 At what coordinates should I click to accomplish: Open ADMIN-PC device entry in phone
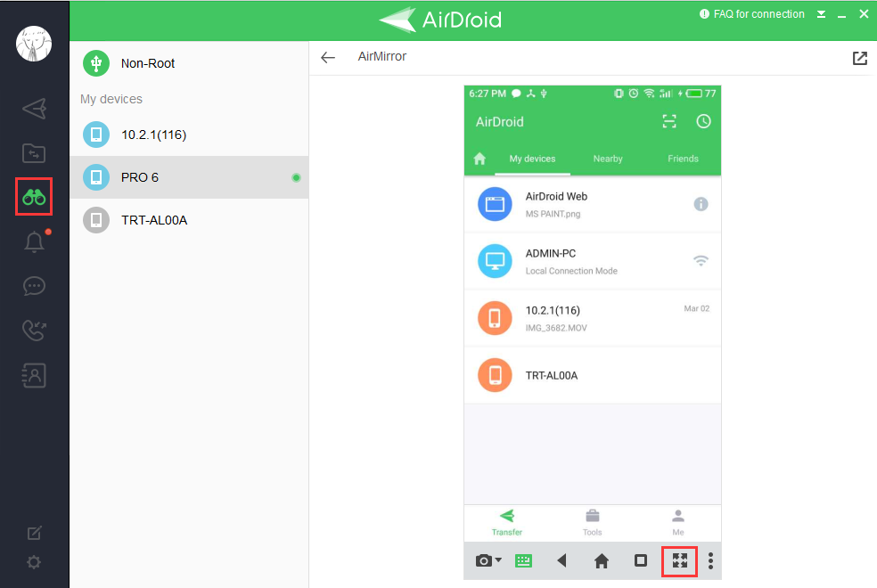[x=593, y=262]
